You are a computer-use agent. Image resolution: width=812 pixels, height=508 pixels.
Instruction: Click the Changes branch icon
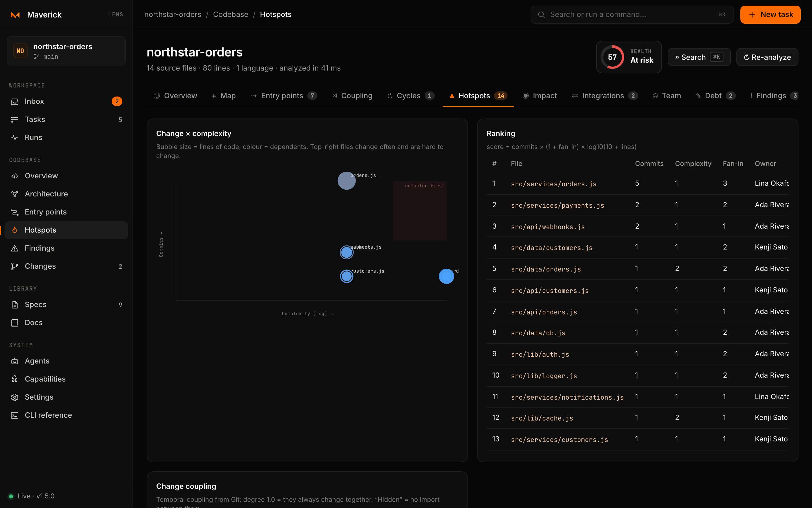pyautogui.click(x=15, y=266)
